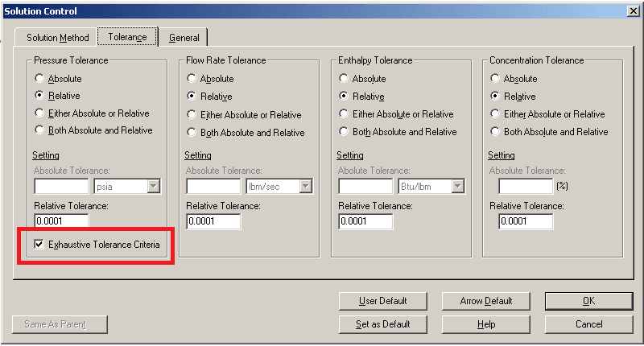Click the Enthalpy Relative Tolerance field

(x=365, y=221)
